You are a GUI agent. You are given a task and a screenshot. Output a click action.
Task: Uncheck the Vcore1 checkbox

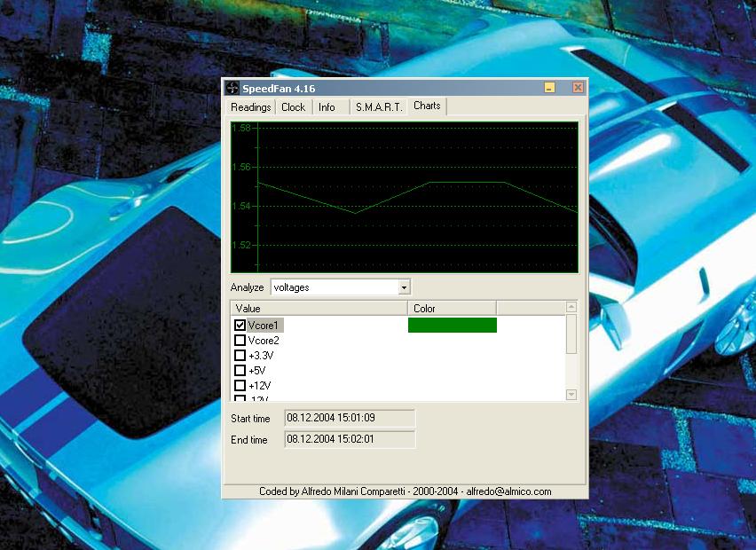point(240,325)
